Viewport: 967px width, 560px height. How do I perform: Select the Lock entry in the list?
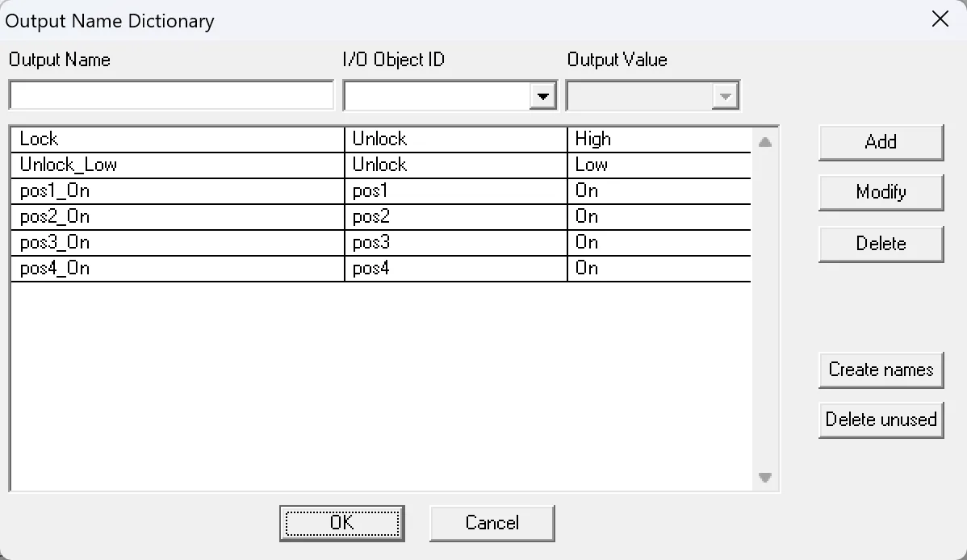[x=161, y=138]
